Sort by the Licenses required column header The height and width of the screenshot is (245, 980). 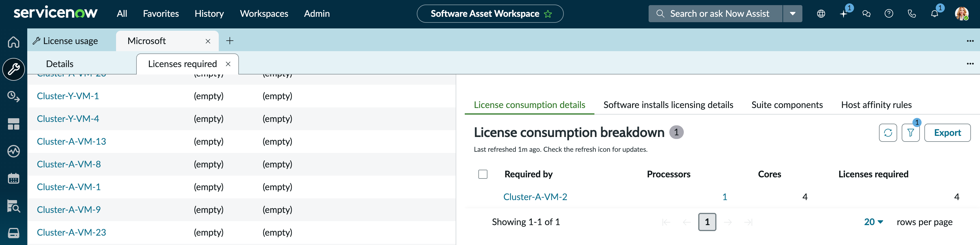873,174
